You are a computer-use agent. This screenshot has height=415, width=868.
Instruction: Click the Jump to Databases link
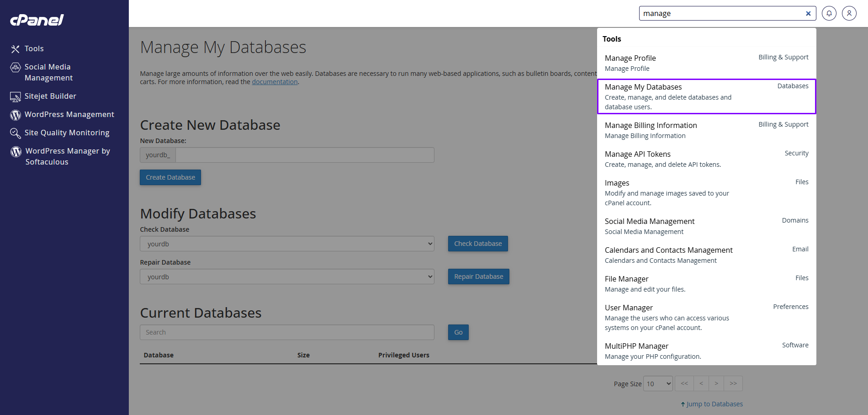[714, 404]
